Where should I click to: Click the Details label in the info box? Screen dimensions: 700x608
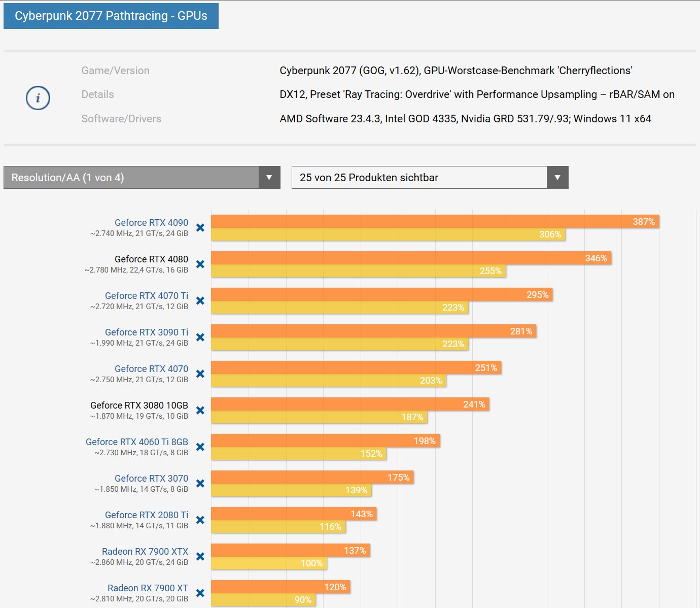point(98,94)
